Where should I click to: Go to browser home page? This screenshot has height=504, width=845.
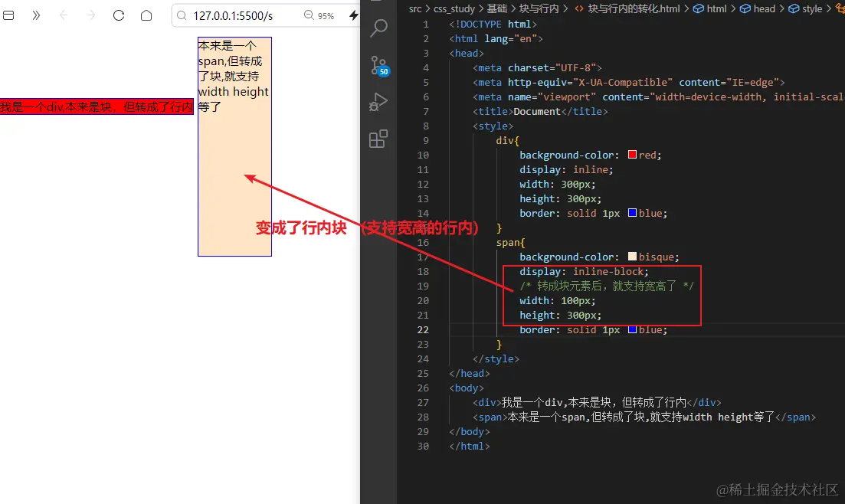(146, 15)
